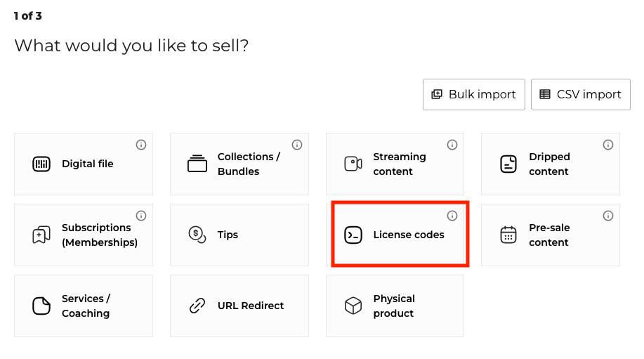The width and height of the screenshot is (644, 359).
Task: Click the Subscriptions bookmark icon
Action: (41, 235)
